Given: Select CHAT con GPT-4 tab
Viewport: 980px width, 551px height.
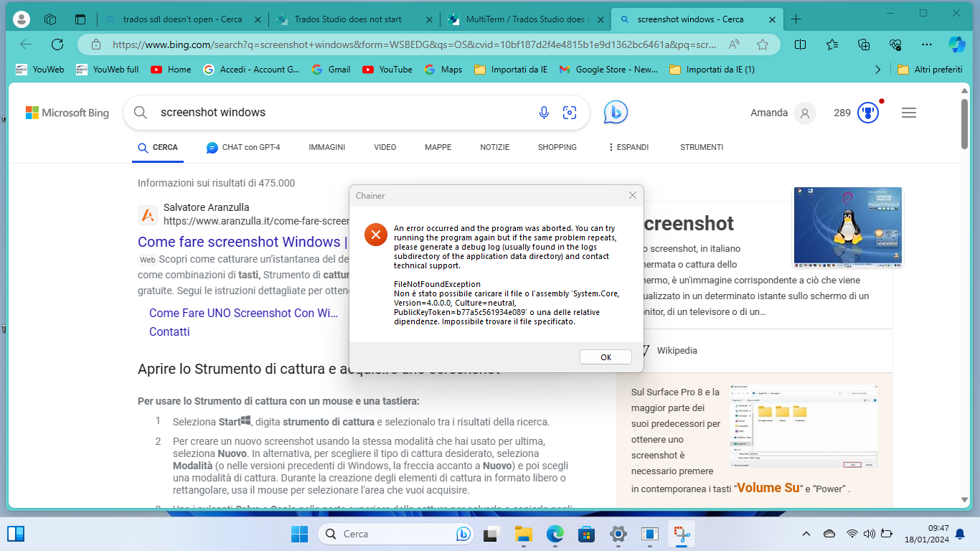Looking at the screenshot, I should (243, 147).
